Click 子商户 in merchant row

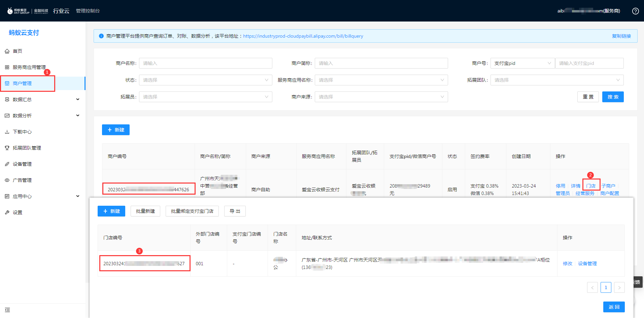tap(608, 186)
